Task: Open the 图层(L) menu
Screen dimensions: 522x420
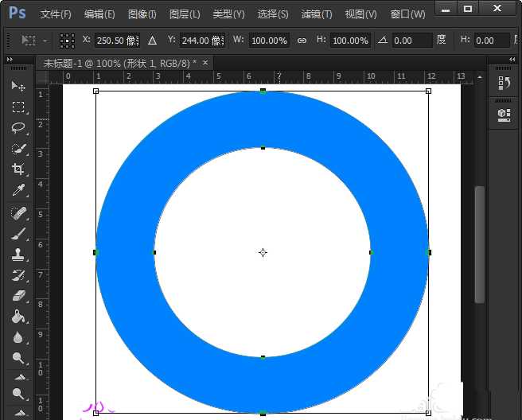Action: (185, 14)
